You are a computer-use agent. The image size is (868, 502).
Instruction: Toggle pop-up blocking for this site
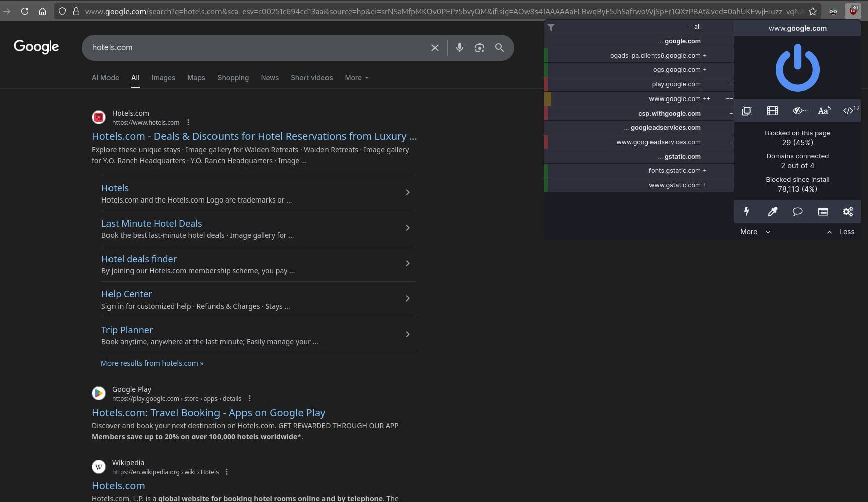click(747, 111)
